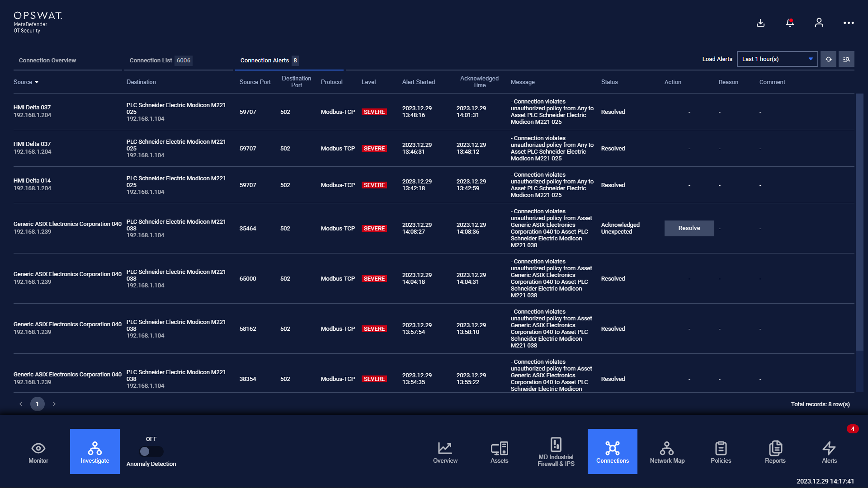This screenshot has width=868, height=488.
Task: Click the 6006 connection list count badge
Action: point(184,61)
